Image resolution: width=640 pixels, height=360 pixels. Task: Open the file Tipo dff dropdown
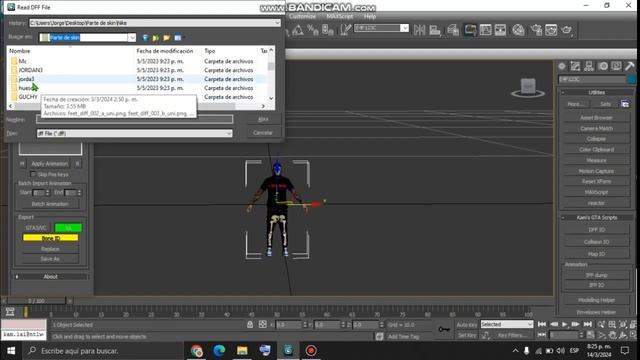229,133
